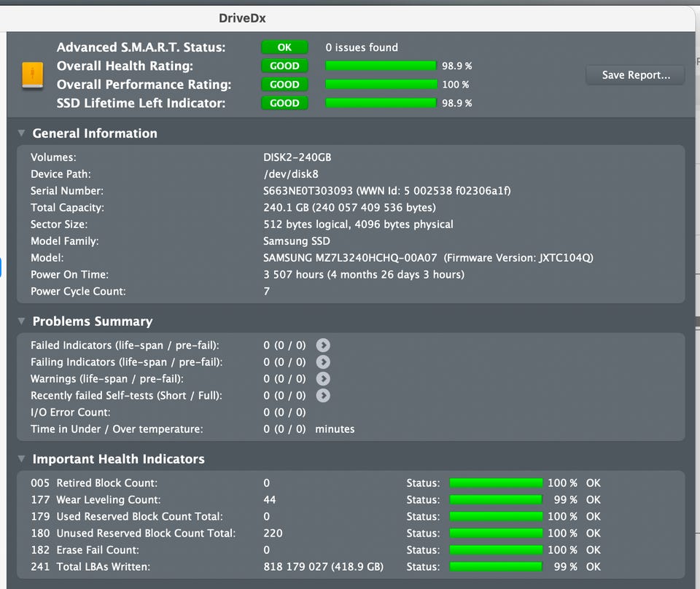Screen dimensions: 700x589
Task: Click the Recently failed Self-tests label
Action: (126, 395)
